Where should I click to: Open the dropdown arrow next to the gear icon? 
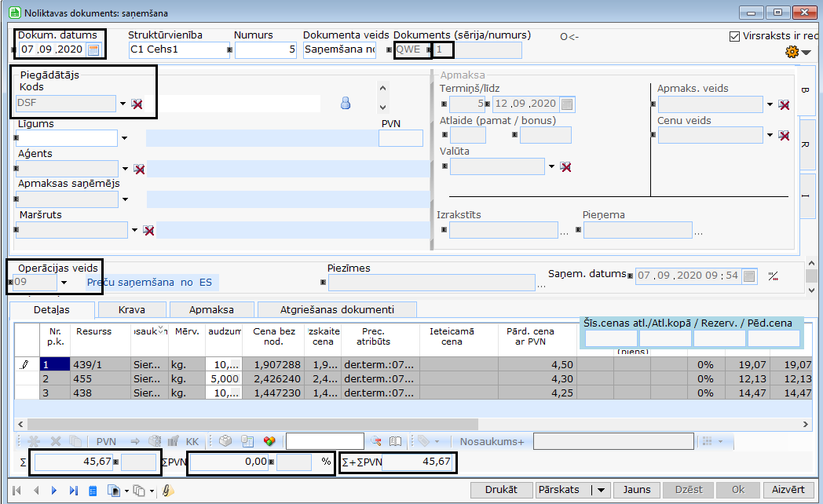coord(807,52)
